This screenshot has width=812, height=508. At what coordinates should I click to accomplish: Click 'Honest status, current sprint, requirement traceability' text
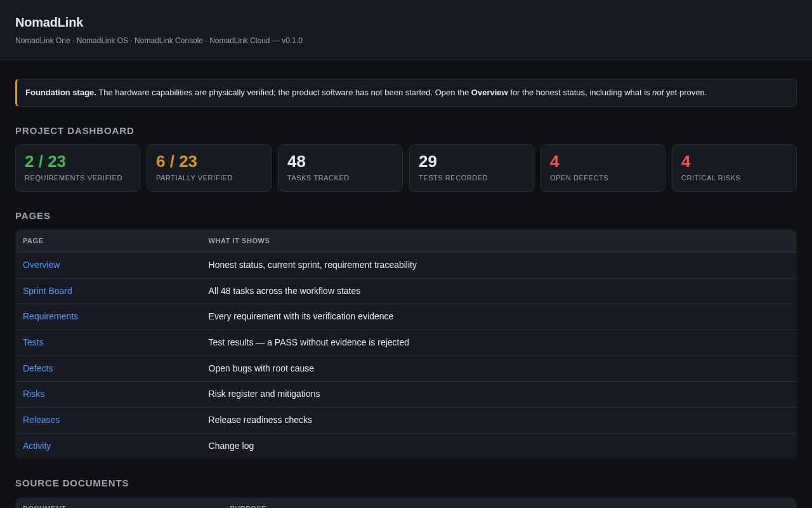coord(313,265)
